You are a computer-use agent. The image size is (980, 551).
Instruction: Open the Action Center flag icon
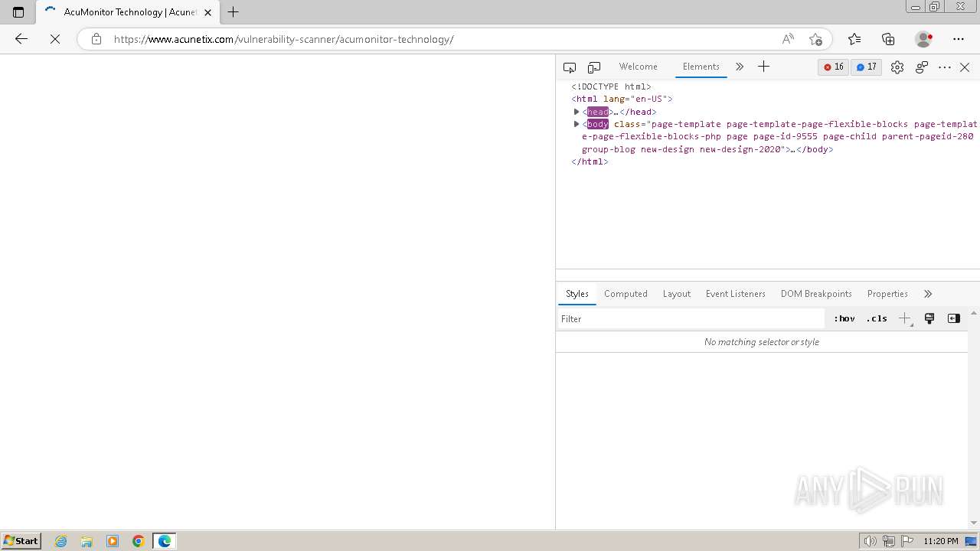pyautogui.click(x=906, y=541)
